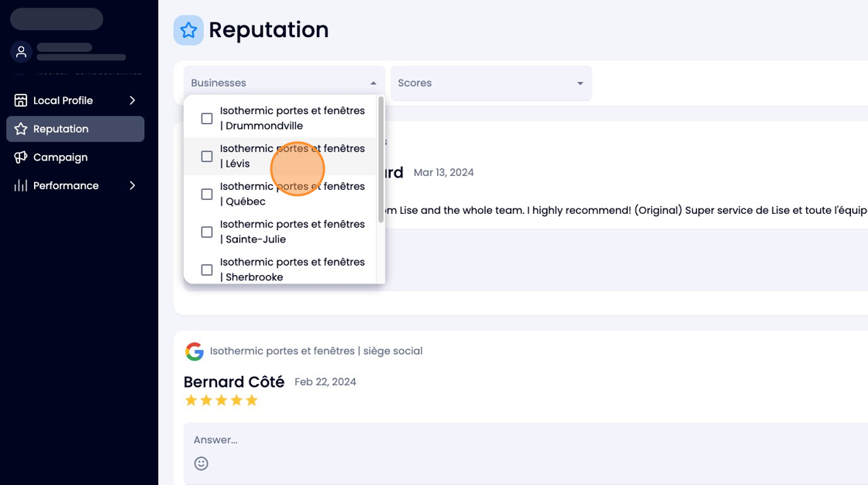This screenshot has width=868, height=485.
Task: Check the Québec business checkbox
Action: pyautogui.click(x=206, y=194)
